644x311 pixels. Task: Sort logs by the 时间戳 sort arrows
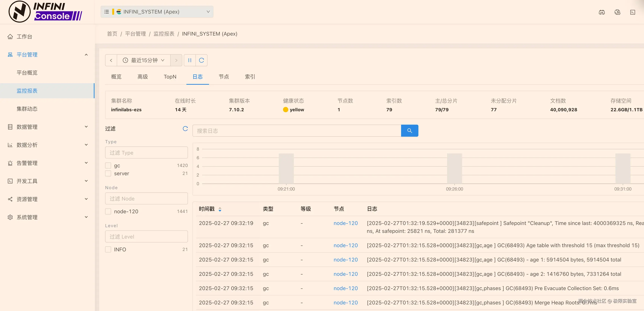[x=220, y=209]
